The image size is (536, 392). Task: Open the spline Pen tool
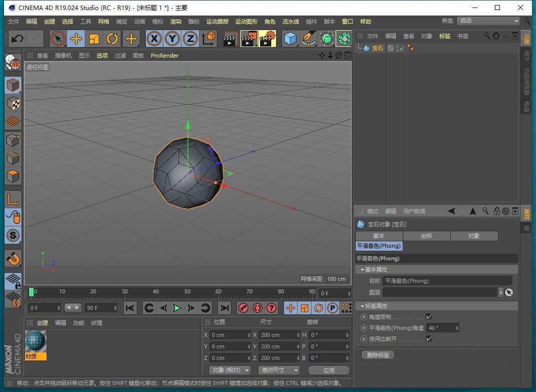(309, 39)
